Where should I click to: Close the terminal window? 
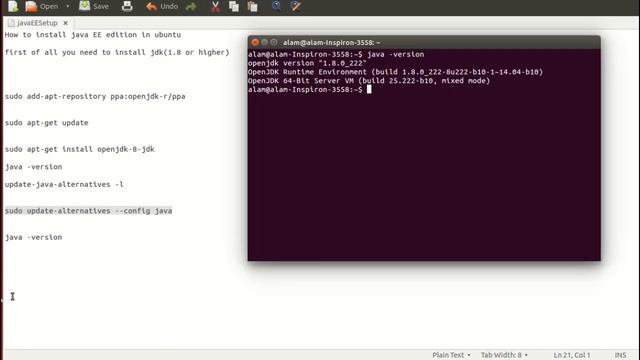(x=255, y=42)
